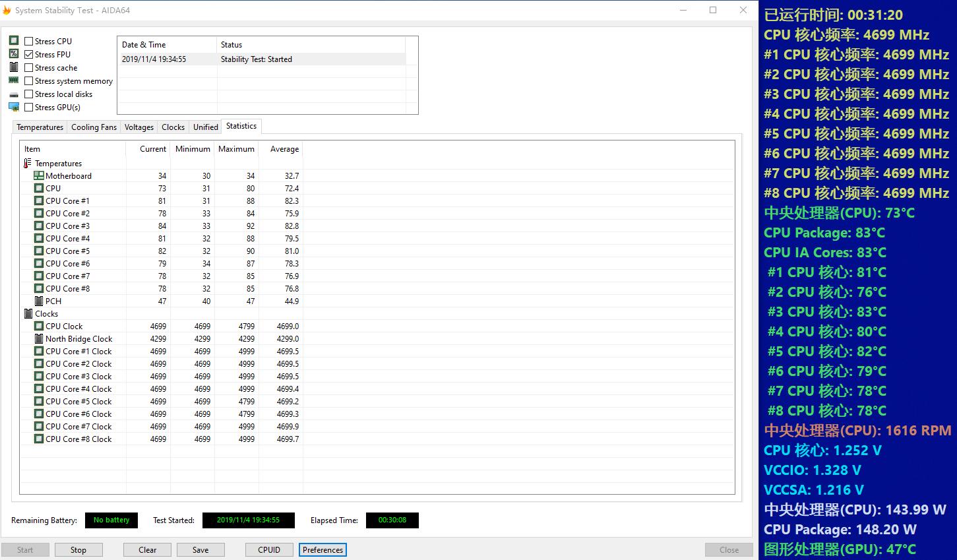Open the Voltages tab
Viewport: 957px width, 560px height.
[139, 127]
